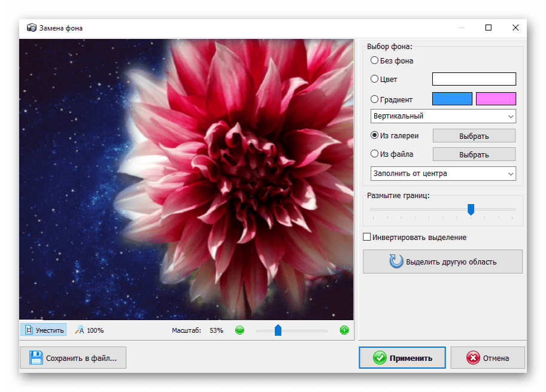Expand the Заполнить от центра dropdown
Image resolution: width=546 pixels, height=392 pixels.
(443, 174)
